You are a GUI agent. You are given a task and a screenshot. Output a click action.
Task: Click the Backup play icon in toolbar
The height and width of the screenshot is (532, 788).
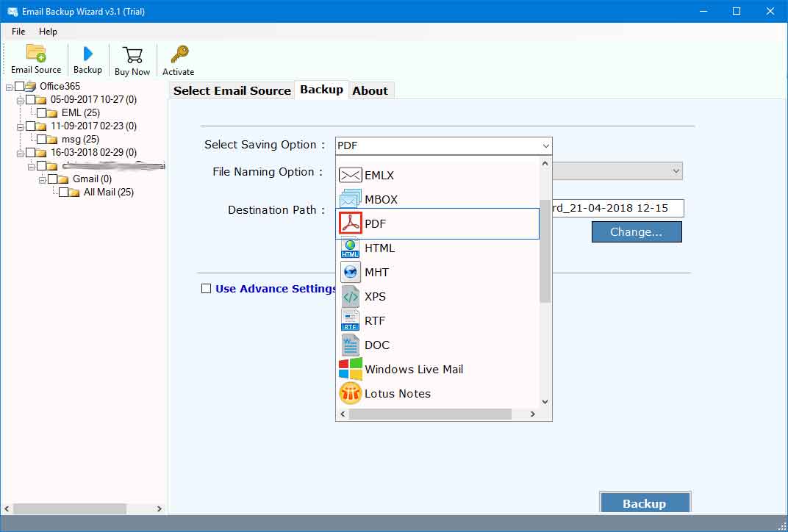click(88, 53)
